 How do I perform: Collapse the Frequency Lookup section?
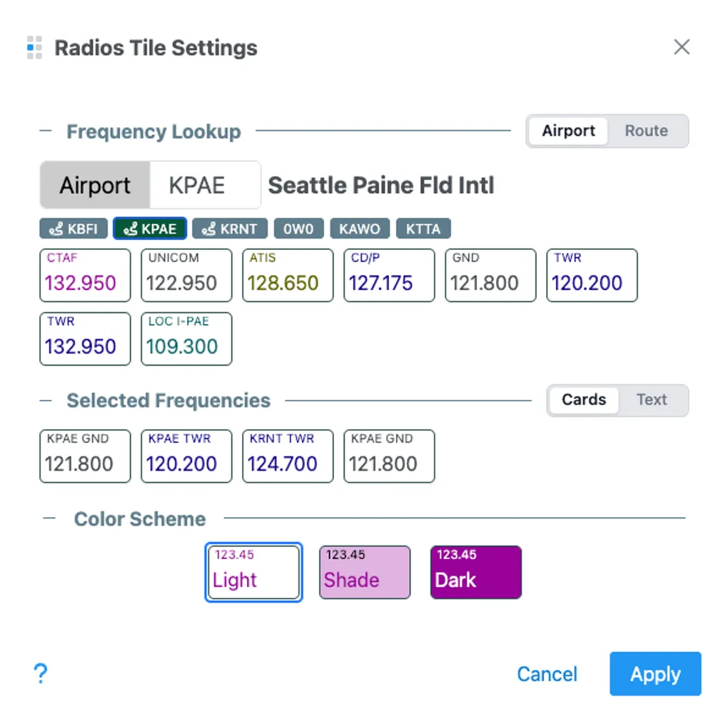46,131
